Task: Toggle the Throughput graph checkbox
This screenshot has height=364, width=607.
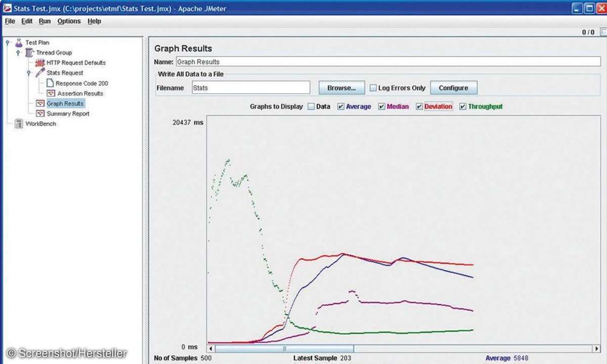Action: tap(463, 107)
